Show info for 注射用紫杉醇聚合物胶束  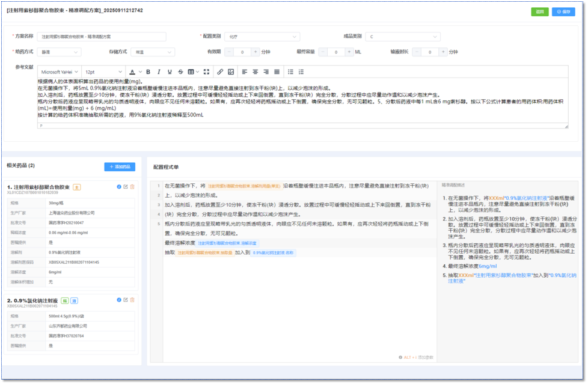(x=119, y=187)
